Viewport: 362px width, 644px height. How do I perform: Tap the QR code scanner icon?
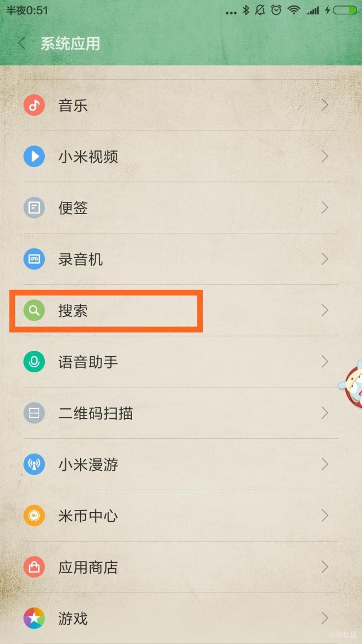[x=34, y=413]
